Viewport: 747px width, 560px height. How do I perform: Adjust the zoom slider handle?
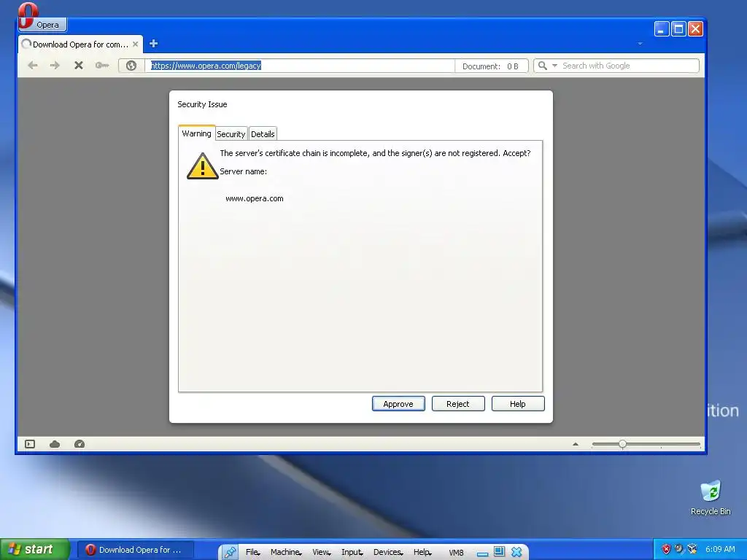622,444
